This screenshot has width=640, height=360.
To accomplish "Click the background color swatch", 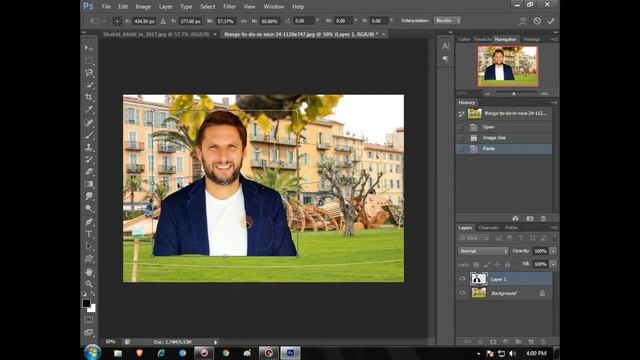I will click(x=92, y=309).
